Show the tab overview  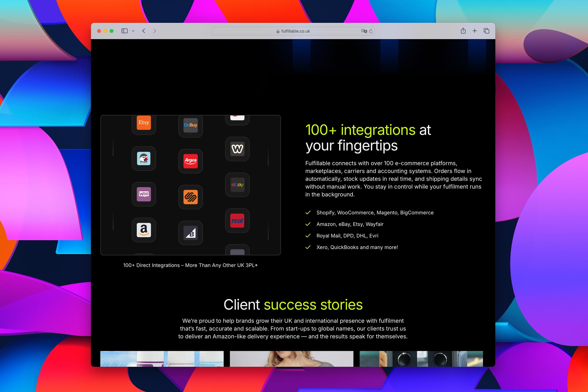(x=487, y=31)
